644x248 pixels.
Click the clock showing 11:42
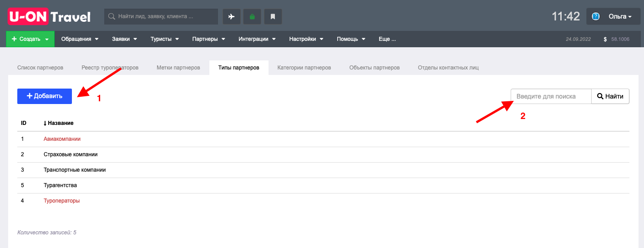pos(566,17)
